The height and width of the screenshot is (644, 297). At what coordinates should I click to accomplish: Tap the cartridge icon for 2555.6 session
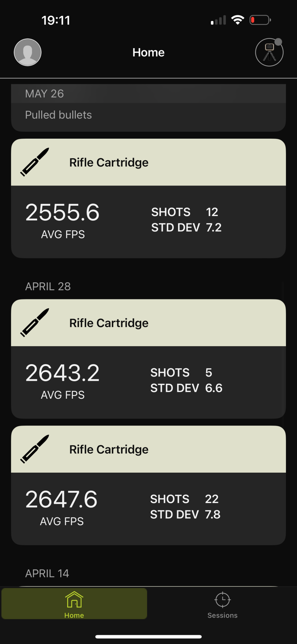tap(35, 162)
